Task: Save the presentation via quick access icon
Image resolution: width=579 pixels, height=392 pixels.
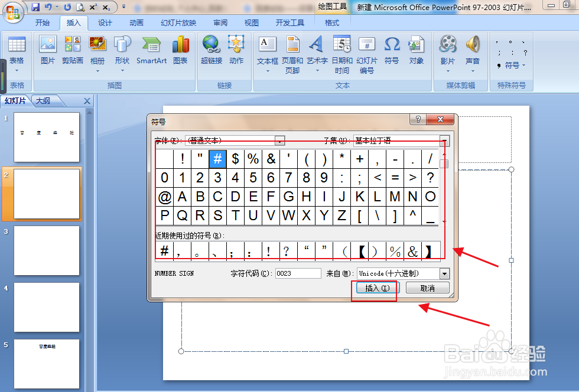Action: tap(35, 7)
